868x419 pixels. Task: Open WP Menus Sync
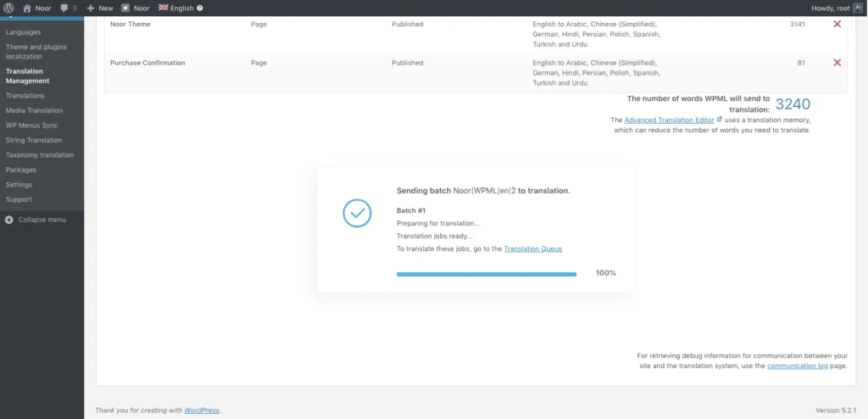31,126
